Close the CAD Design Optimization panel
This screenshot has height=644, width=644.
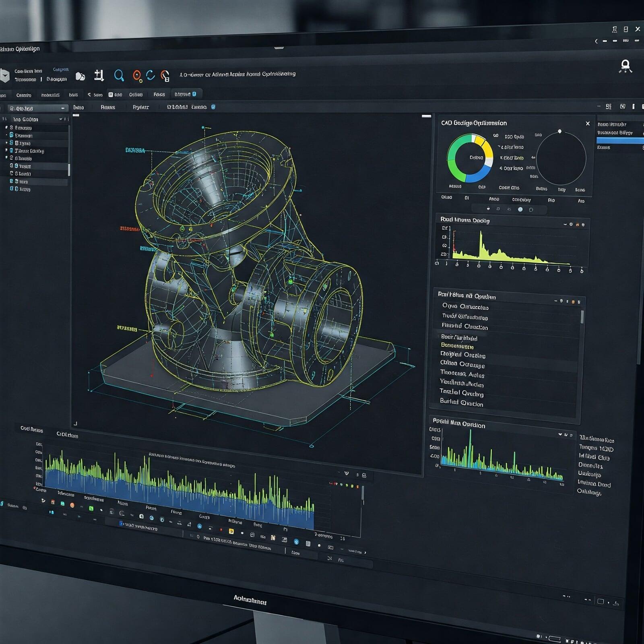[x=588, y=124]
